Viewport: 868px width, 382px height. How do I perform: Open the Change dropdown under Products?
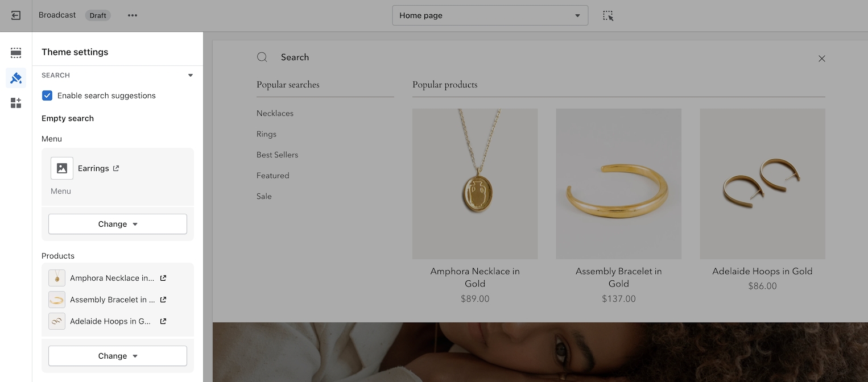click(118, 356)
